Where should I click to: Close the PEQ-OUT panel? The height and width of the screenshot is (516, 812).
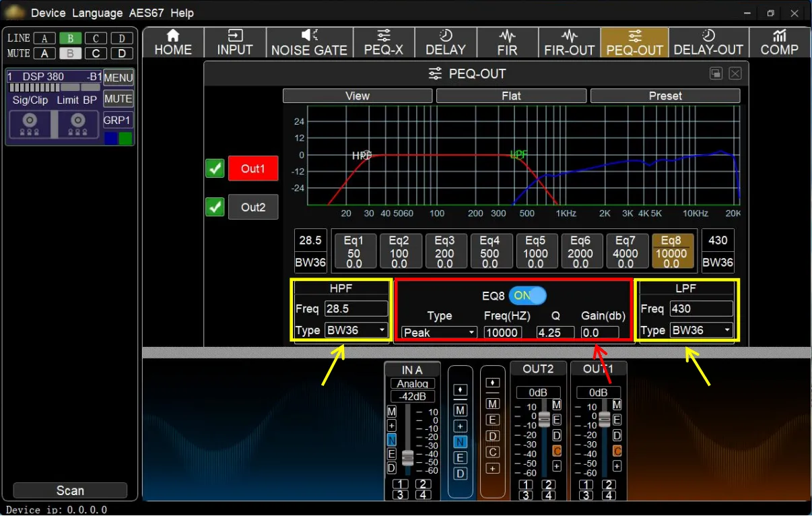click(x=735, y=73)
